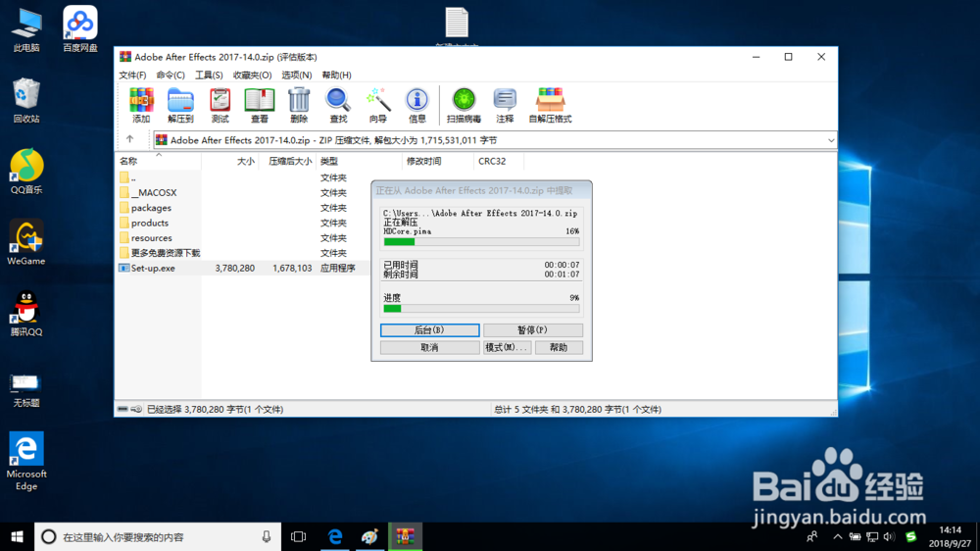Image resolution: width=980 pixels, height=551 pixels.
Task: Click the HDCore.pima file progress bar
Action: 481,241
